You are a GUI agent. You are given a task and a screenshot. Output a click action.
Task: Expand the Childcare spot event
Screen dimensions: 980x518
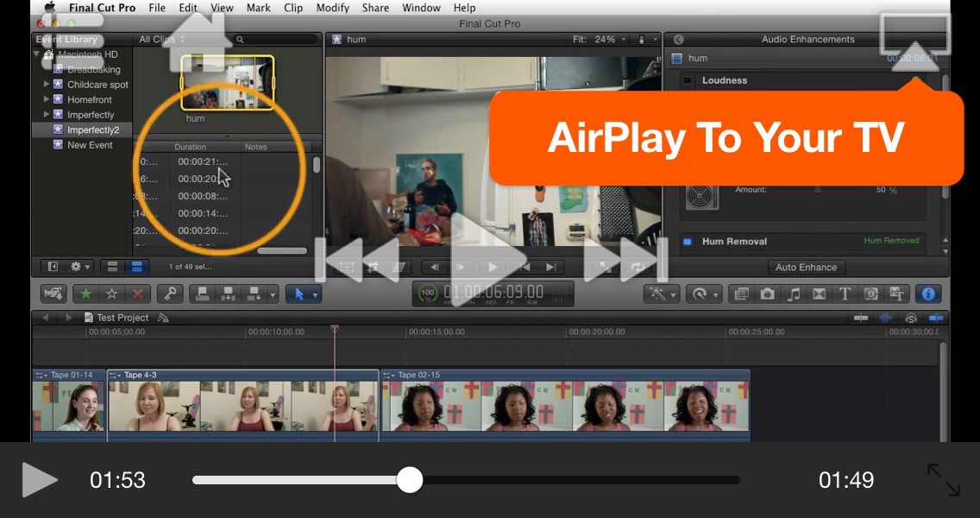47,85
